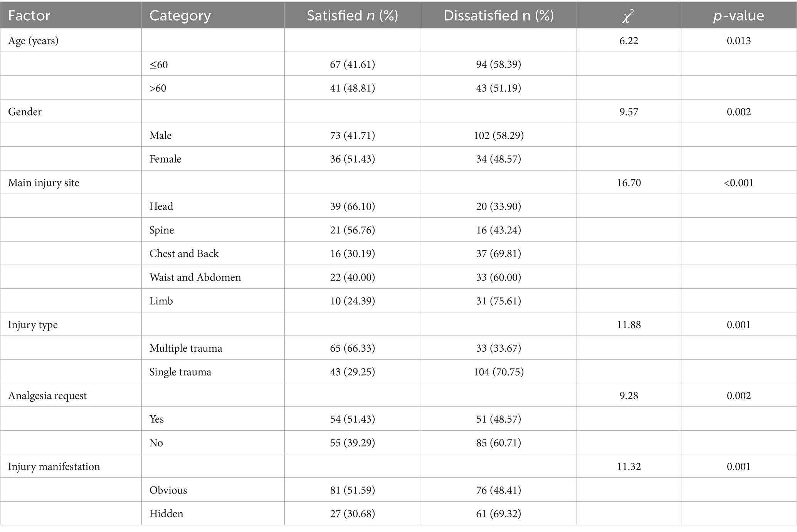Click the <0.001 p-value cell
The height and width of the screenshot is (532, 797).
coord(738,183)
